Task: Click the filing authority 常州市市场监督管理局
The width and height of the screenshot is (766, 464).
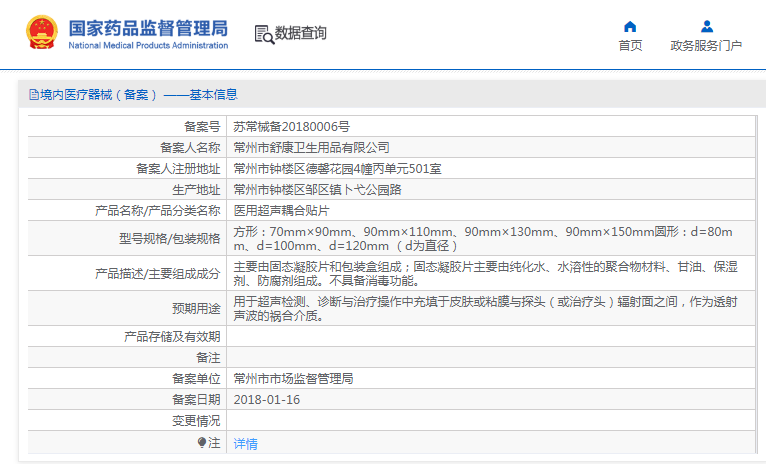Action: [293, 379]
